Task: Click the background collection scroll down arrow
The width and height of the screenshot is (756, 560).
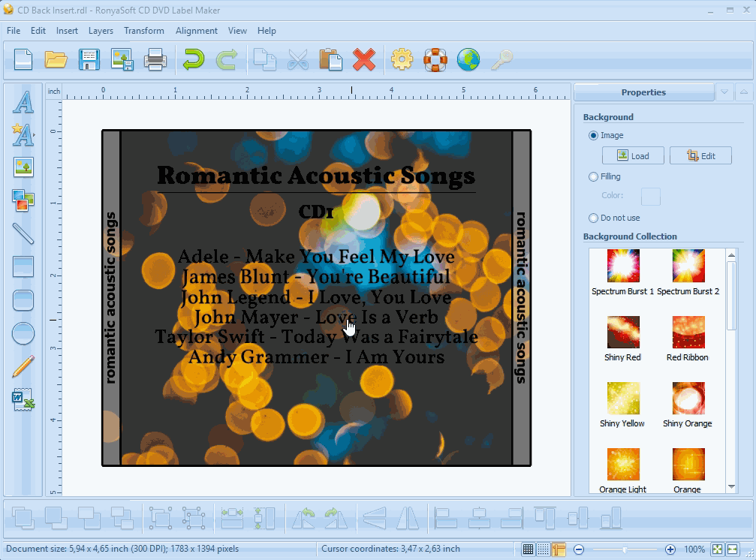Action: coord(731,486)
